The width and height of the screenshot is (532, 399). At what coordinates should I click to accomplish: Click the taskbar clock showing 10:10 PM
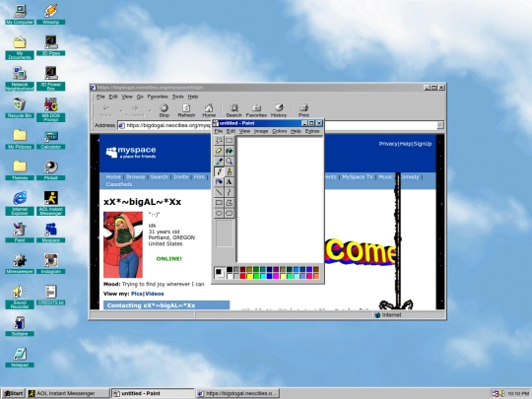[518, 393]
